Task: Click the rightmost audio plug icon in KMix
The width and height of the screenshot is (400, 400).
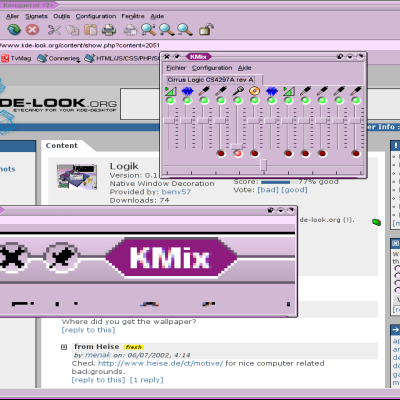Action: click(356, 91)
